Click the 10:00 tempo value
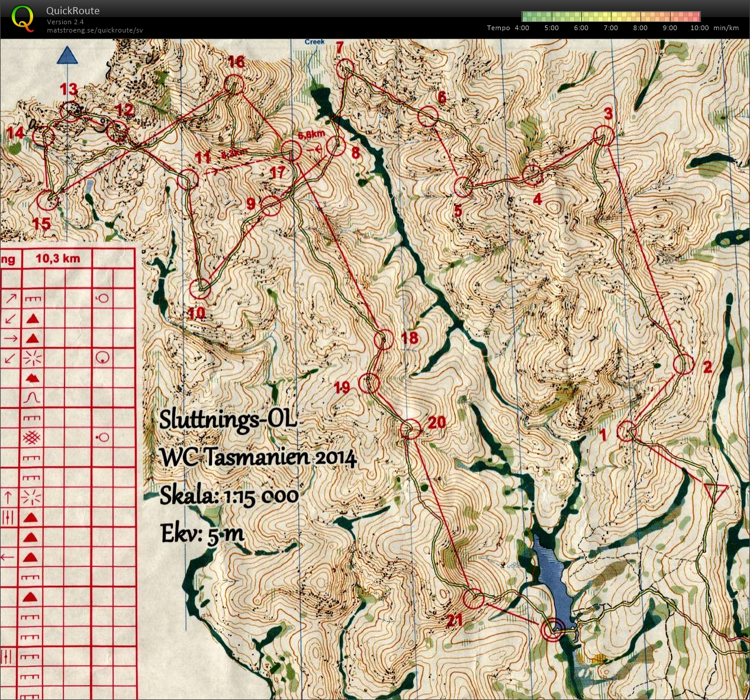The width and height of the screenshot is (750, 700). pyautogui.click(x=700, y=28)
